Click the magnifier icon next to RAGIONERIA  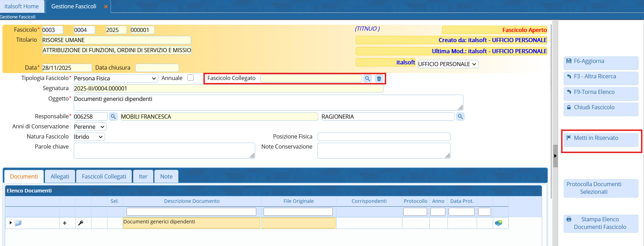(460, 117)
